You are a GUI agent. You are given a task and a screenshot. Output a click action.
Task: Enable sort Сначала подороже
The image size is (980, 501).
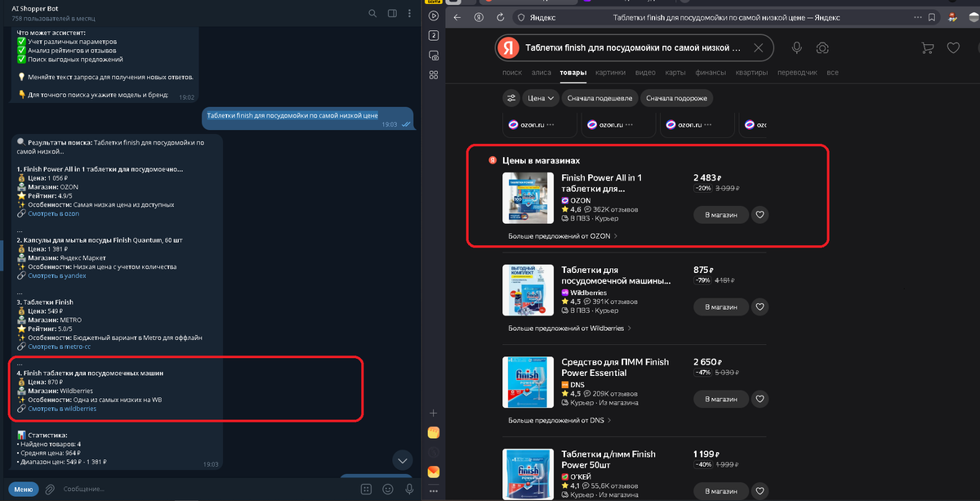677,98
